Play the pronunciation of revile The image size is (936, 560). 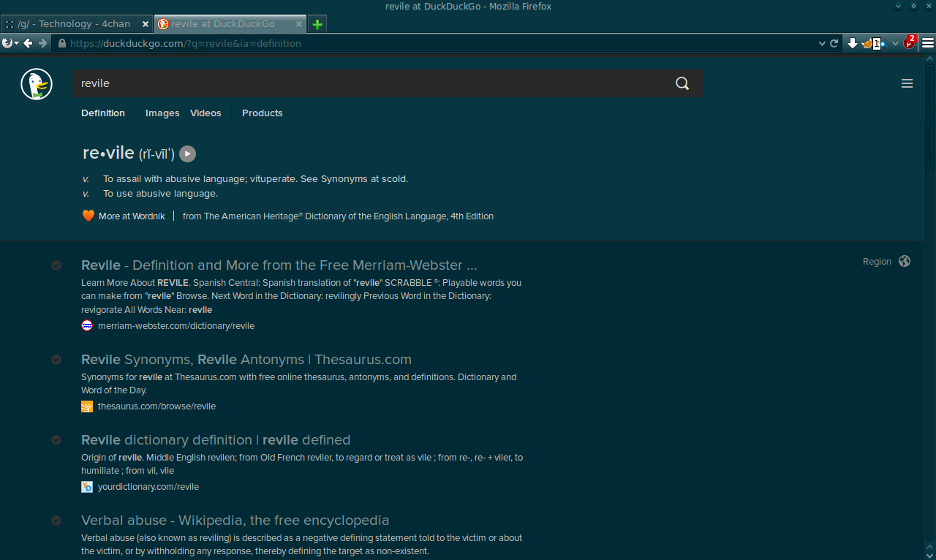click(187, 154)
